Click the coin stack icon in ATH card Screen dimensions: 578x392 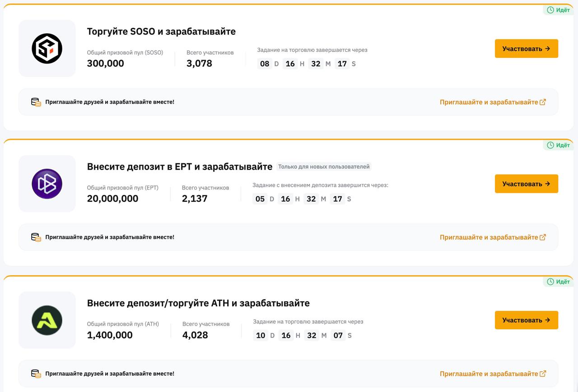[x=36, y=374]
